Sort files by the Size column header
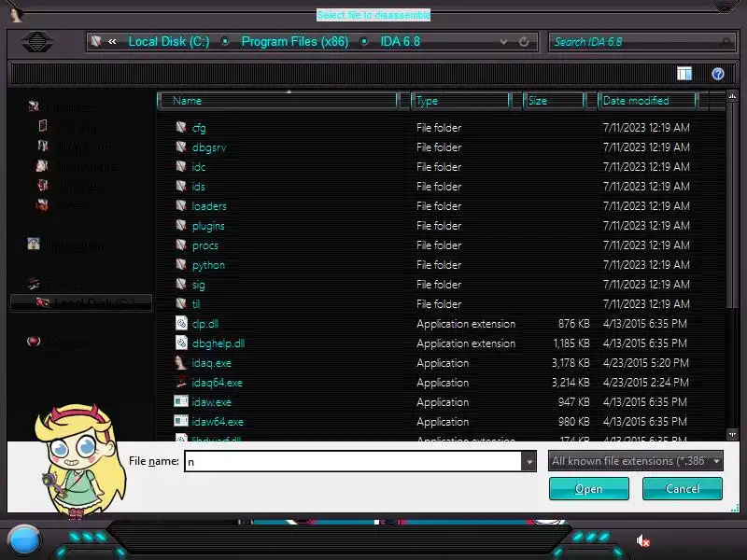Screen dimensions: 747x560 [x=554, y=101]
